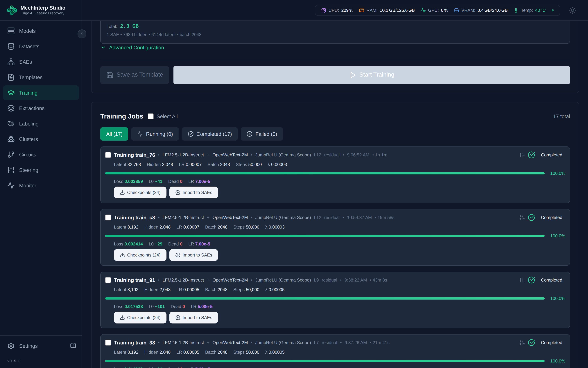Click the completed check icon for train_76
Screen dimensions: 588x368
point(532,155)
